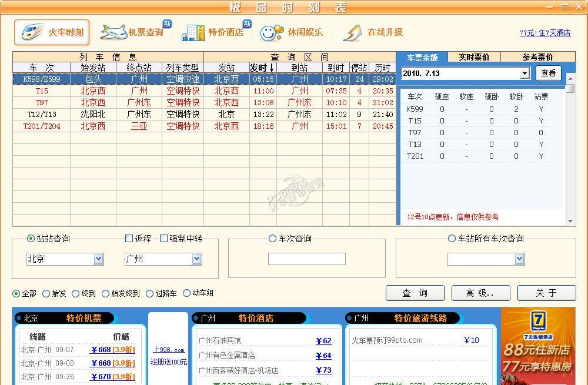Image resolution: width=588 pixels, height=385 pixels.
Task: Click the 注册送100元 text
Action: (x=169, y=362)
